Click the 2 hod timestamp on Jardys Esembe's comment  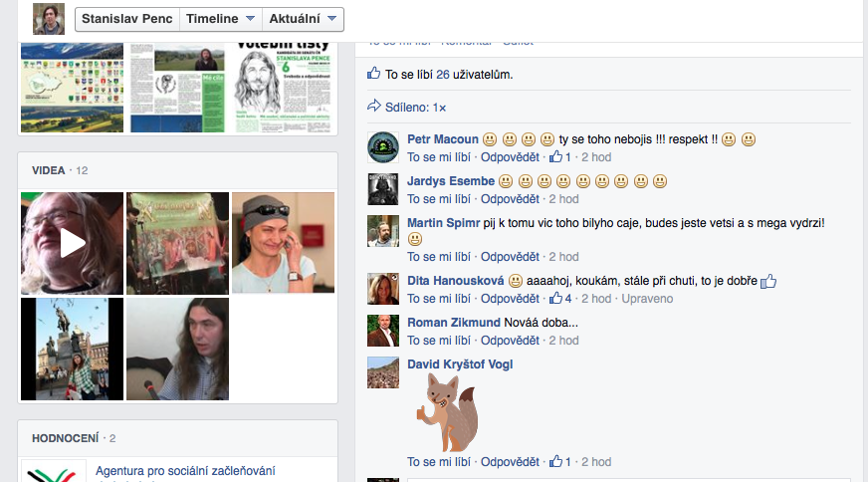click(x=563, y=199)
